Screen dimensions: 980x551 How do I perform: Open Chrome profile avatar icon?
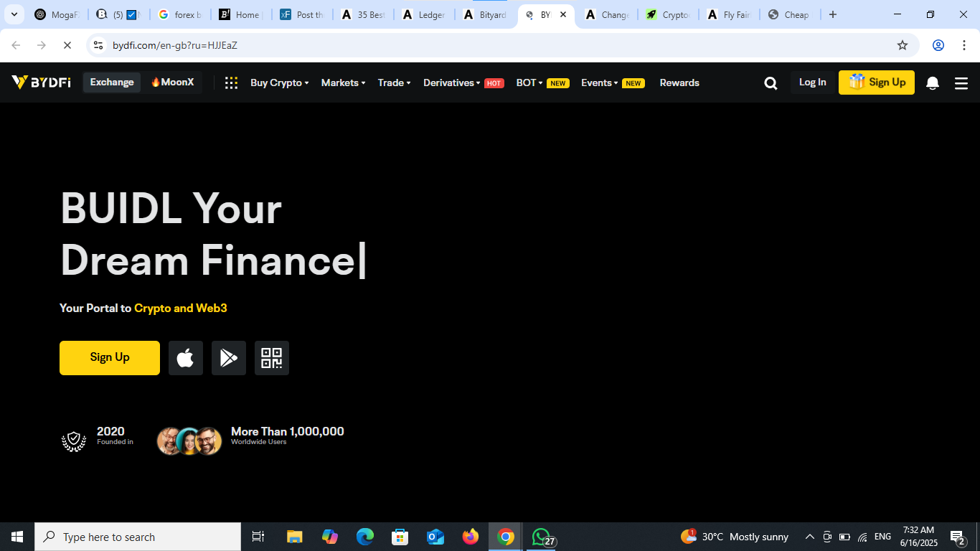[938, 45]
